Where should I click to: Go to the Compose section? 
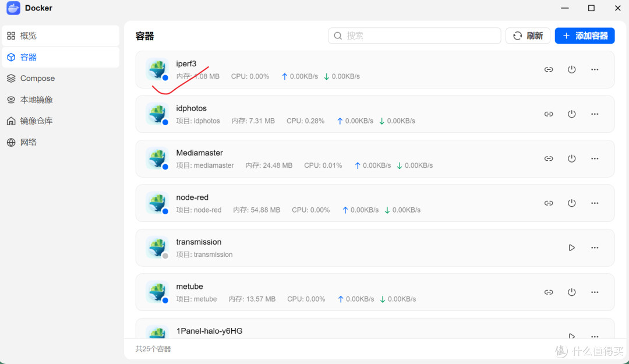[61, 78]
